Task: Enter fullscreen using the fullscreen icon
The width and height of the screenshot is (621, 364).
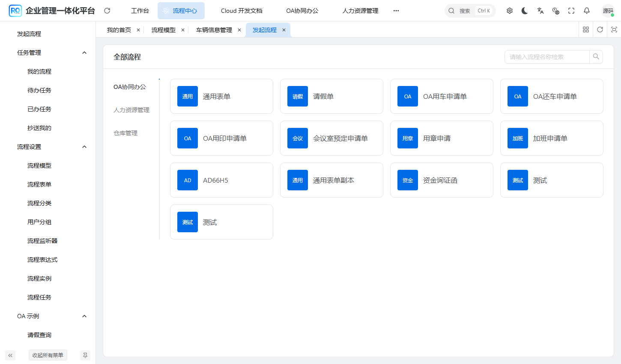Action: (x=571, y=10)
